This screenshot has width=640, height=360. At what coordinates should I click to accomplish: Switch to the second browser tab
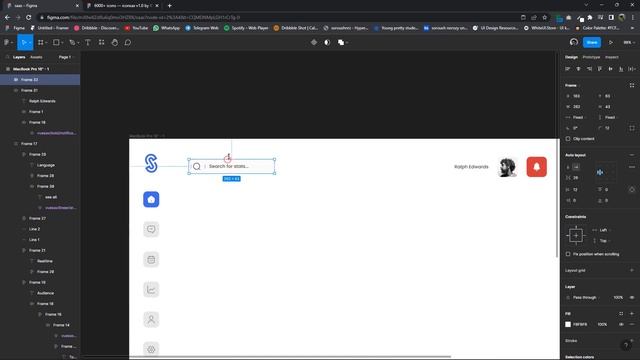[122, 6]
